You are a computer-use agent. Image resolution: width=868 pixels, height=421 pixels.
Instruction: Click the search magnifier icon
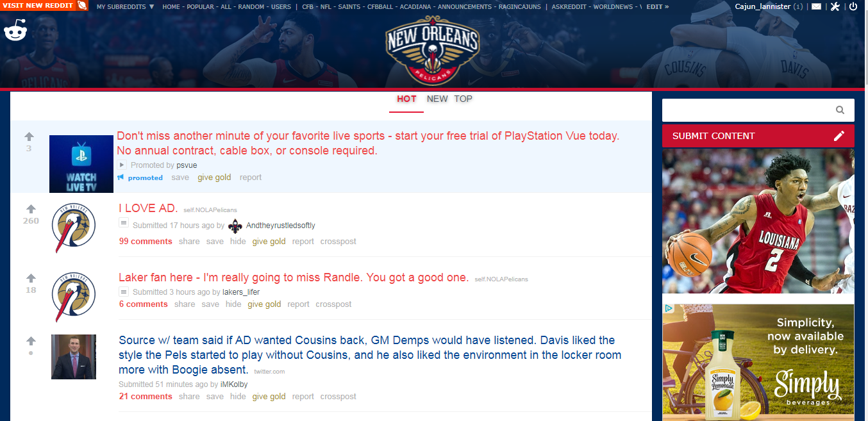point(840,110)
